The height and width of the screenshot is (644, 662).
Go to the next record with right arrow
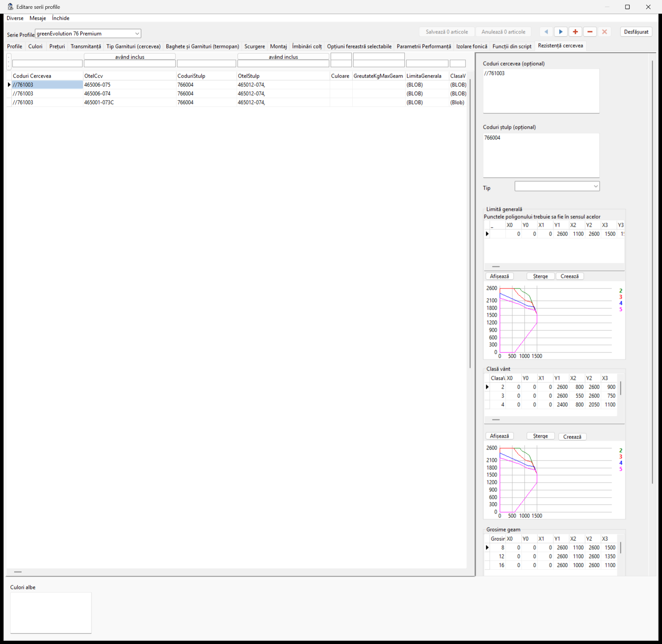561,32
